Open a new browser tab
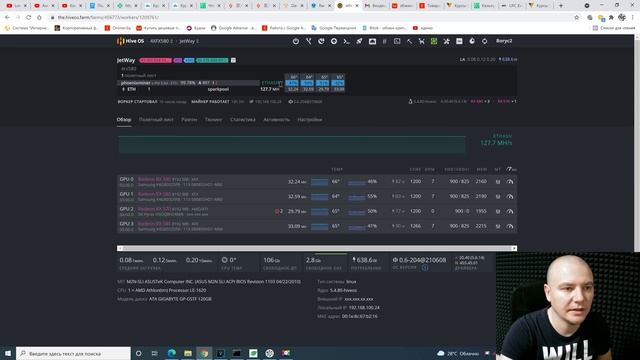The image size is (640, 360). coord(560,6)
